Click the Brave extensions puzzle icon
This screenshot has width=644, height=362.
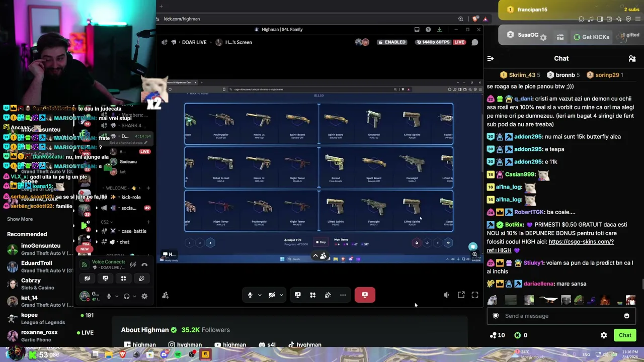pyautogui.click(x=581, y=19)
